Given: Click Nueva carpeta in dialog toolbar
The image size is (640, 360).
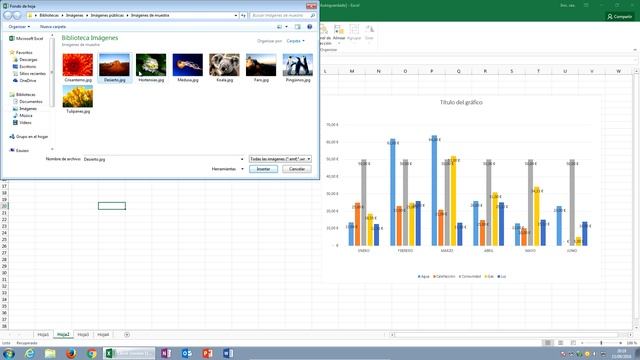Looking at the screenshot, I should pos(53,27).
